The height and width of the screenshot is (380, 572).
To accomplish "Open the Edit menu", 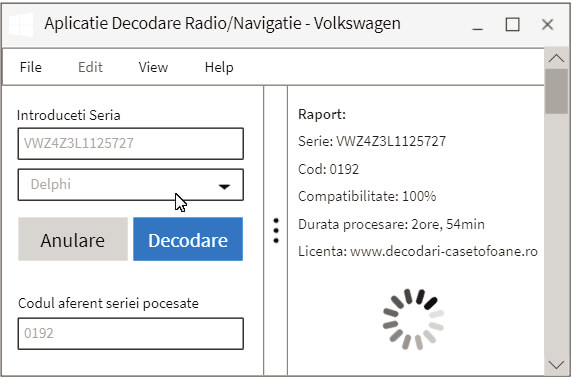I will pyautogui.click(x=90, y=67).
